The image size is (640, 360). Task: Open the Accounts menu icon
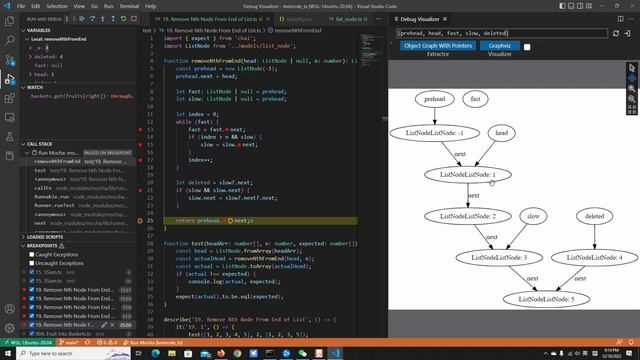click(x=9, y=309)
